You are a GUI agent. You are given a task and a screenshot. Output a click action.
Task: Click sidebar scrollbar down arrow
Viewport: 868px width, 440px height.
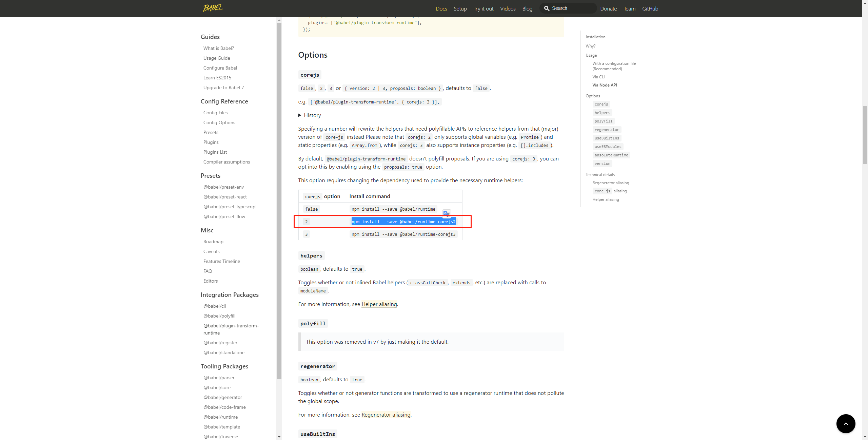(x=279, y=437)
